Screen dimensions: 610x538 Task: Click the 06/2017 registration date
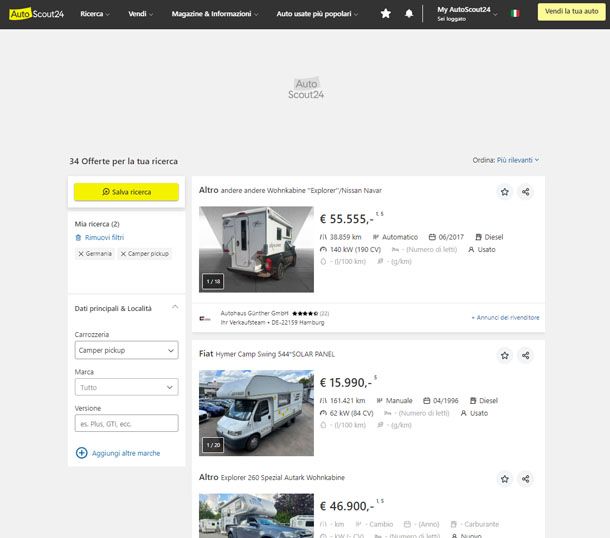[x=451, y=237]
